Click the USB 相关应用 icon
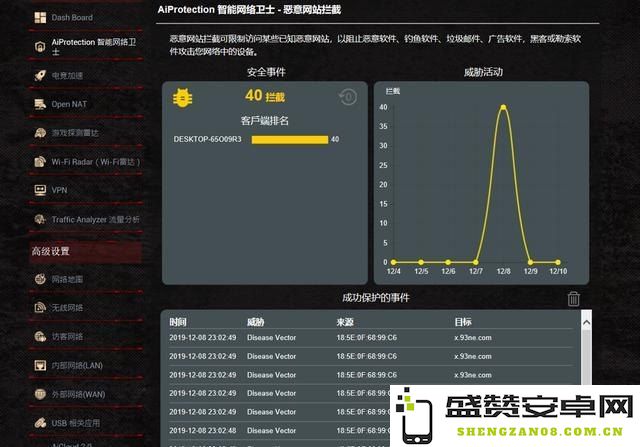The image size is (640, 447). pos(40,423)
